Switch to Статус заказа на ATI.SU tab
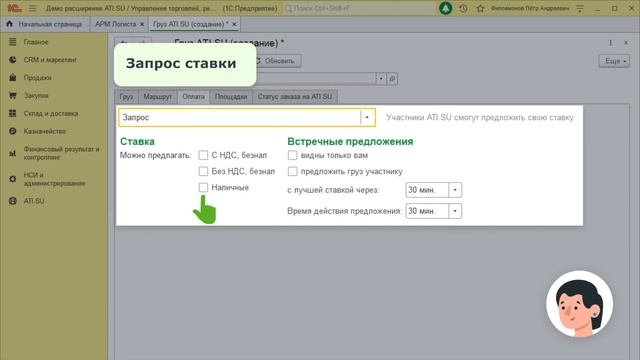 pos(295,97)
